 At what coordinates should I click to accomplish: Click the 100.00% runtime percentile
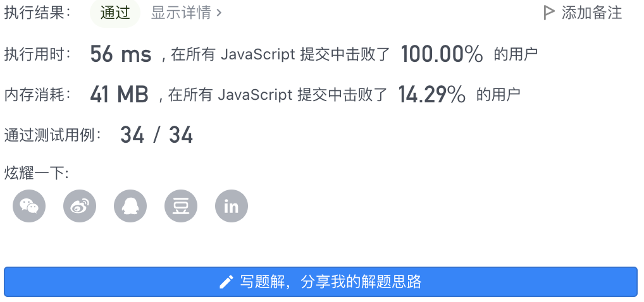pos(442,54)
